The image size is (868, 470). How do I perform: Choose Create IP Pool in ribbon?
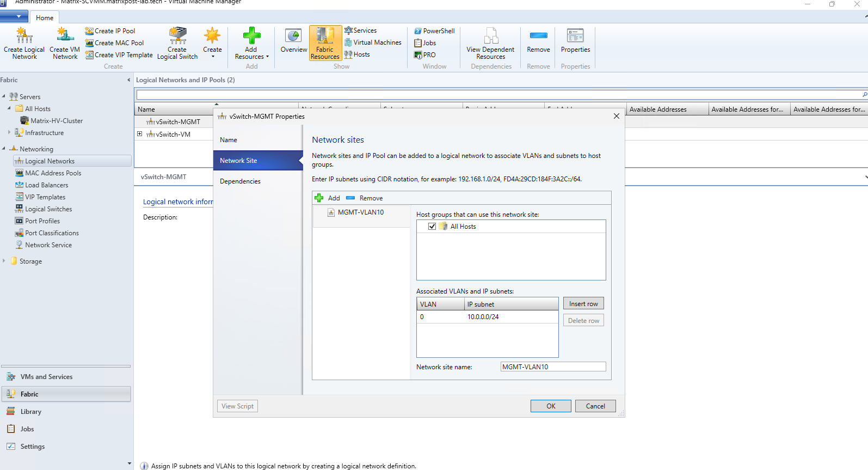tap(110, 31)
